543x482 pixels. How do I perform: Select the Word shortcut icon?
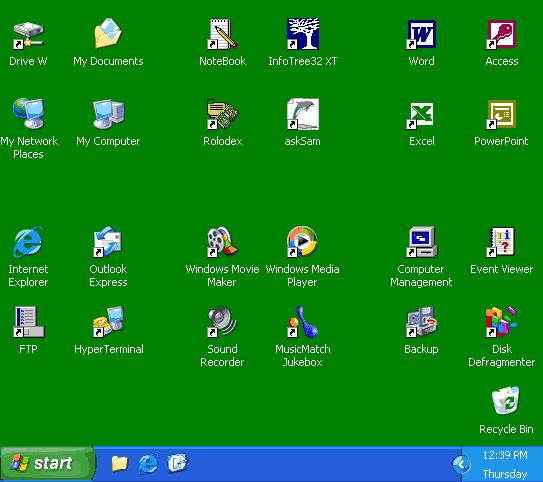(x=421, y=34)
